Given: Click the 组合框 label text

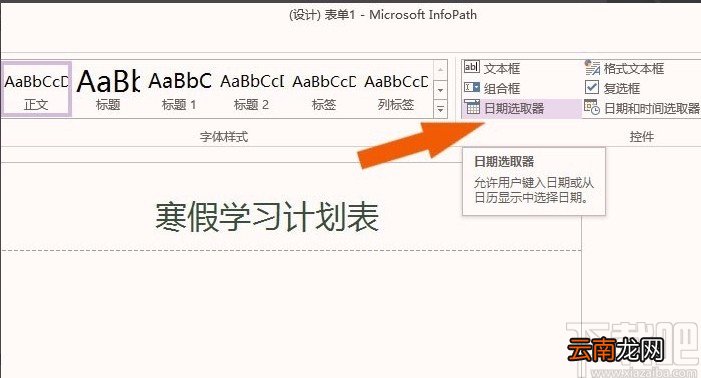Looking at the screenshot, I should click(502, 88).
